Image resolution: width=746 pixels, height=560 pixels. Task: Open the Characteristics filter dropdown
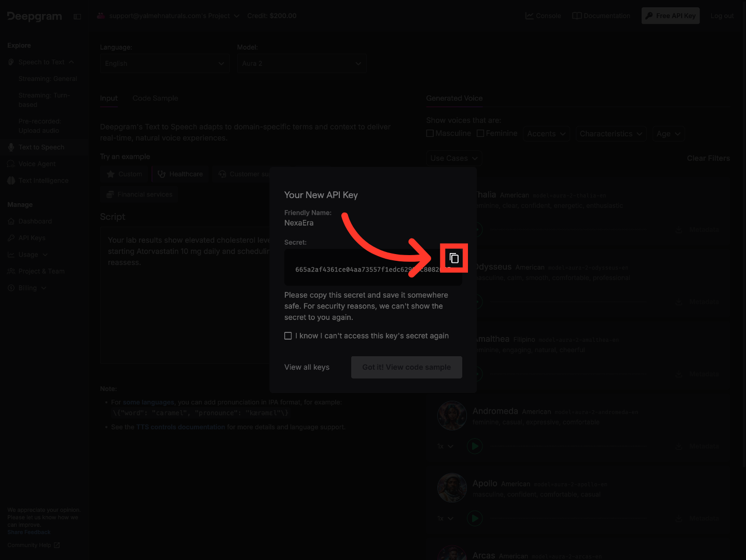[x=611, y=134]
